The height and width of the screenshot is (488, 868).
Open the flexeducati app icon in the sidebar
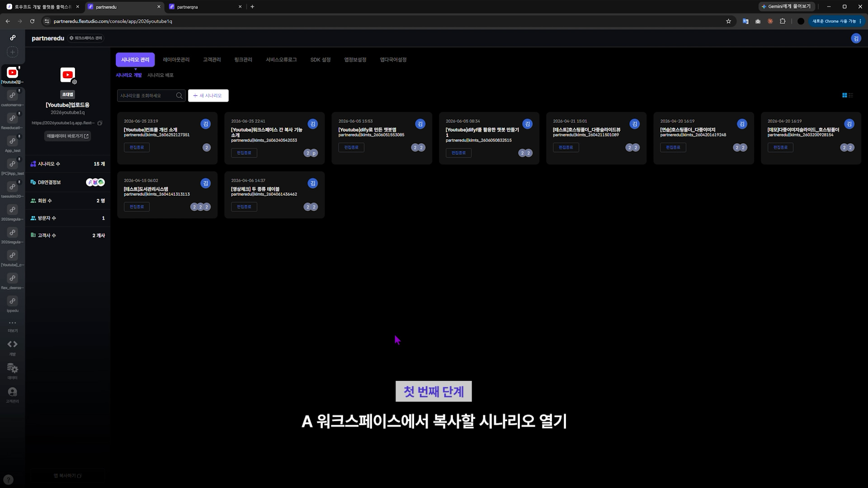pos(12,118)
